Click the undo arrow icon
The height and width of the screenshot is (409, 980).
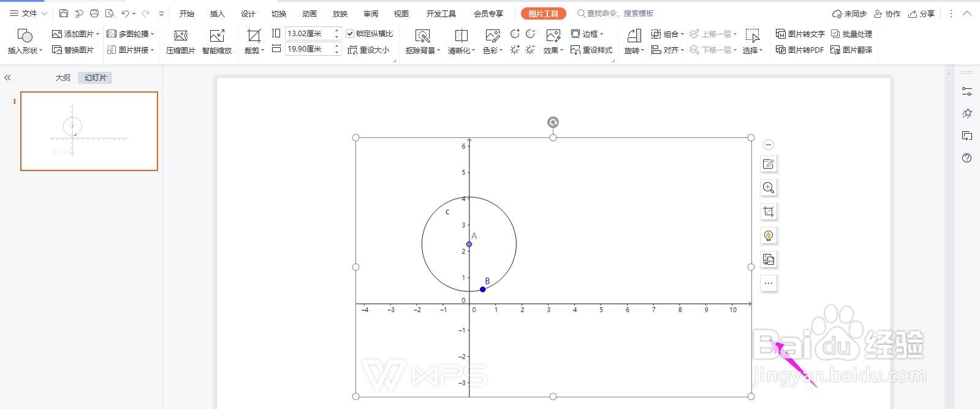(x=125, y=13)
